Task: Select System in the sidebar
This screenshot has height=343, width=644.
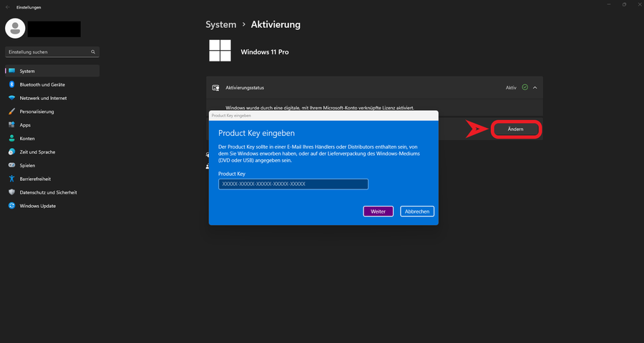Action: point(52,71)
